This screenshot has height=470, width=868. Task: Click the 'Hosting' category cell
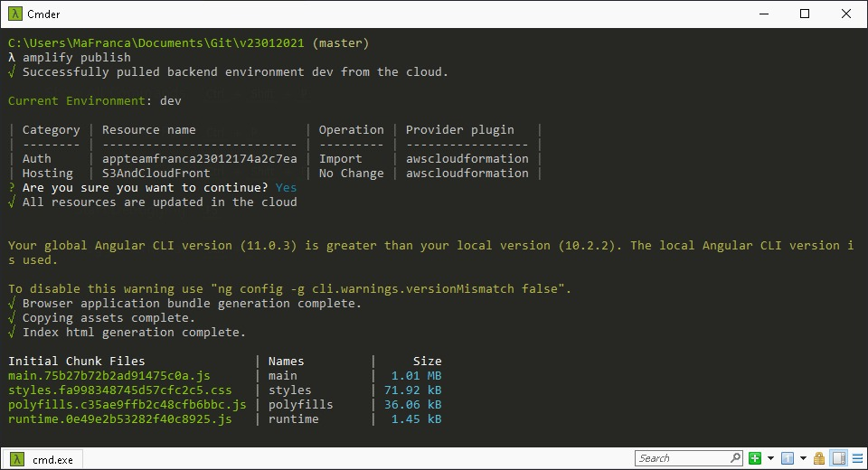tap(48, 174)
